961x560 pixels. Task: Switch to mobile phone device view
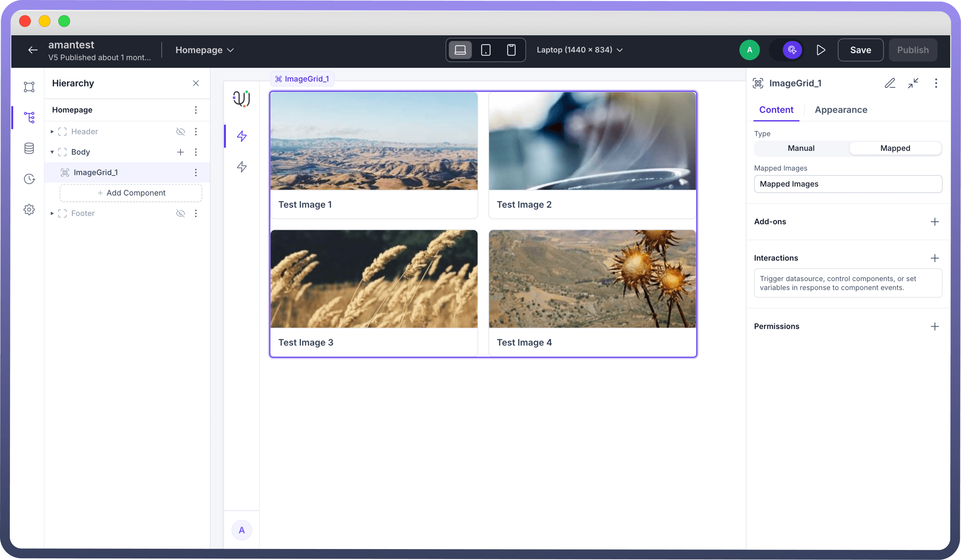pyautogui.click(x=511, y=50)
